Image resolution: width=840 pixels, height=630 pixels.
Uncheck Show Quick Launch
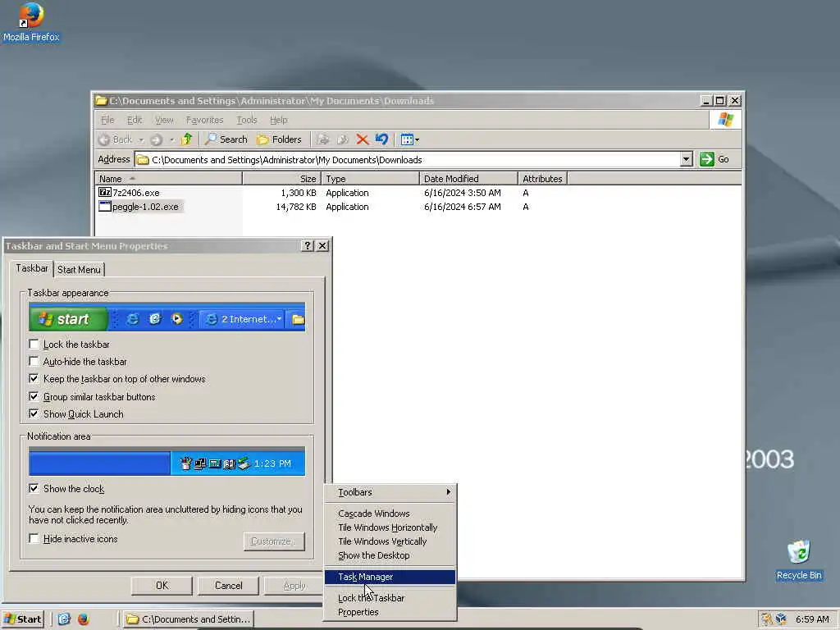point(34,413)
